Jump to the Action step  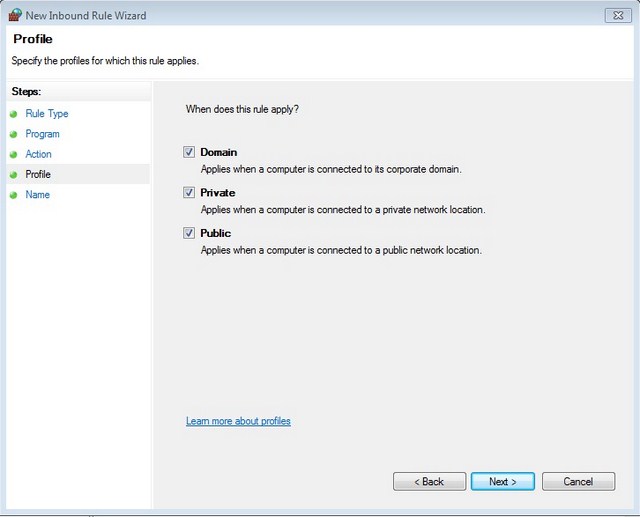pyautogui.click(x=38, y=154)
